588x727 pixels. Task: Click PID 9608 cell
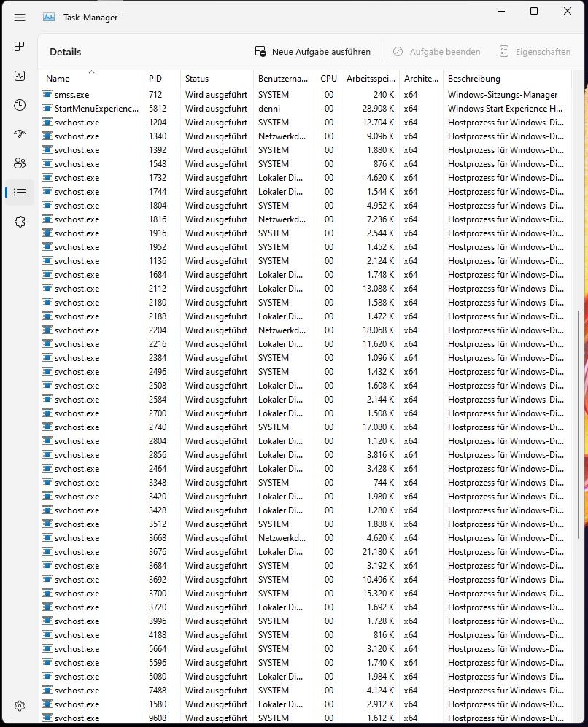click(157, 718)
